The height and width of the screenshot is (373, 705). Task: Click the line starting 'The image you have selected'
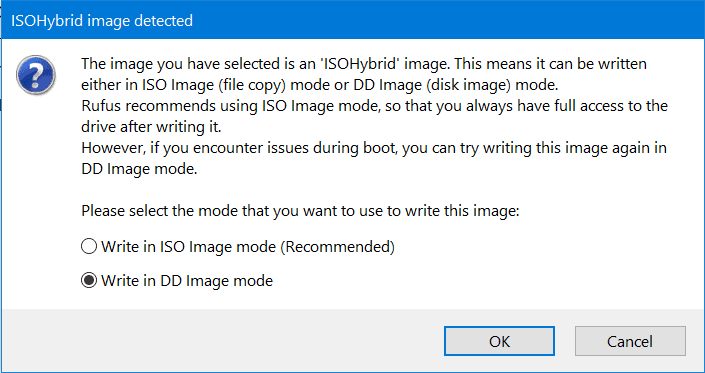point(364,64)
